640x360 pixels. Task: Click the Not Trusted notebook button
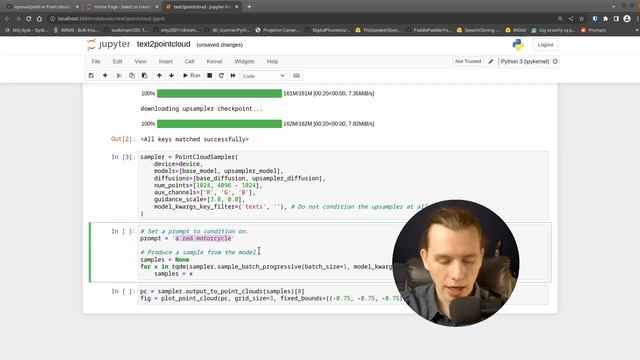468,61
